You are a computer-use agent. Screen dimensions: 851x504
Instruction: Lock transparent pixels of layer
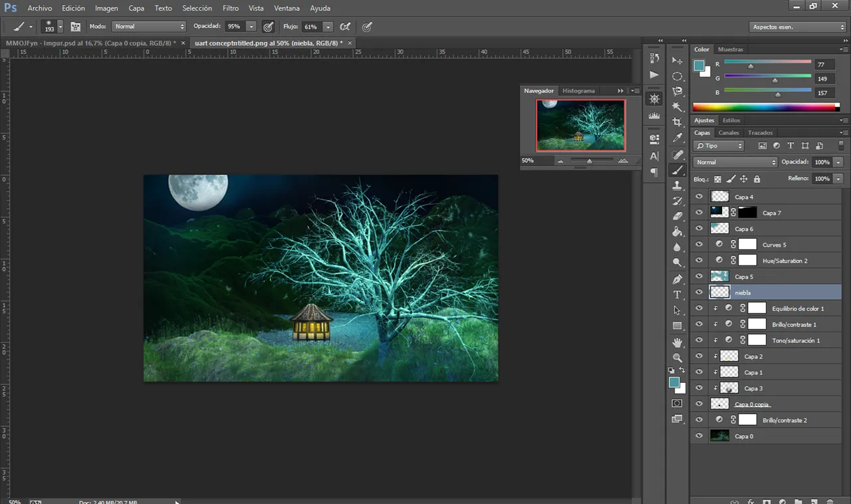717,179
